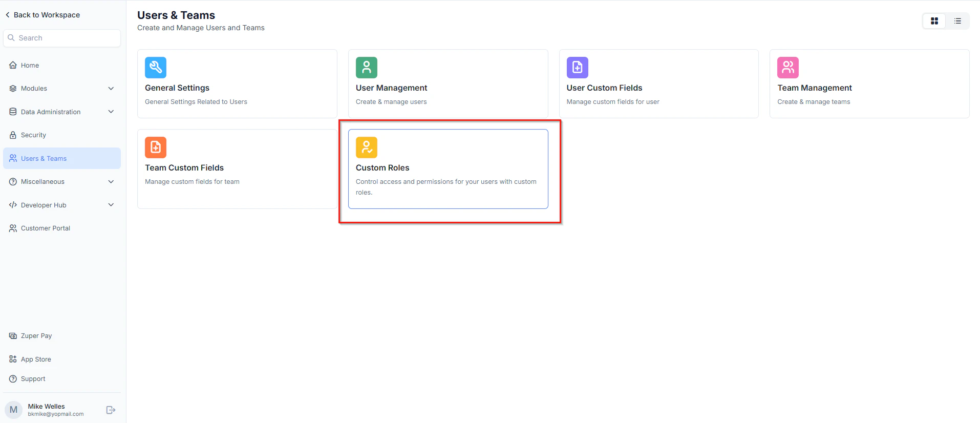Open the User Management card title
Viewport: 980px width, 423px height.
coord(391,88)
